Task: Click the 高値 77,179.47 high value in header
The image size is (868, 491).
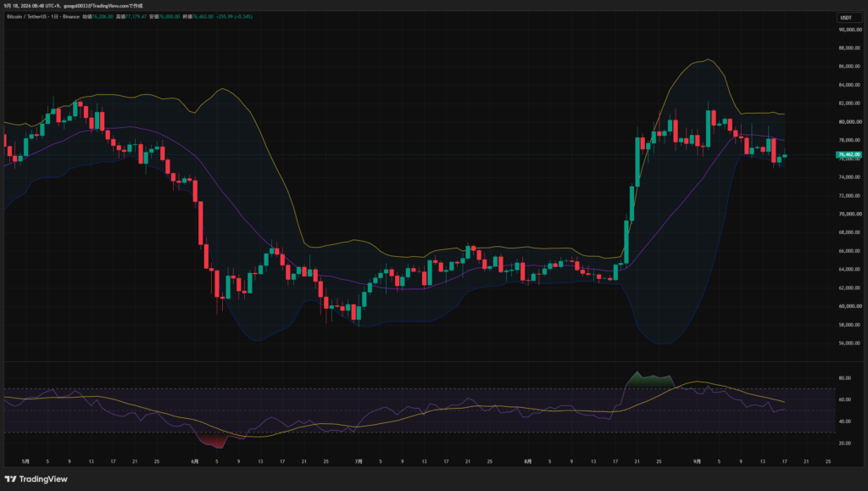Action: pos(131,17)
